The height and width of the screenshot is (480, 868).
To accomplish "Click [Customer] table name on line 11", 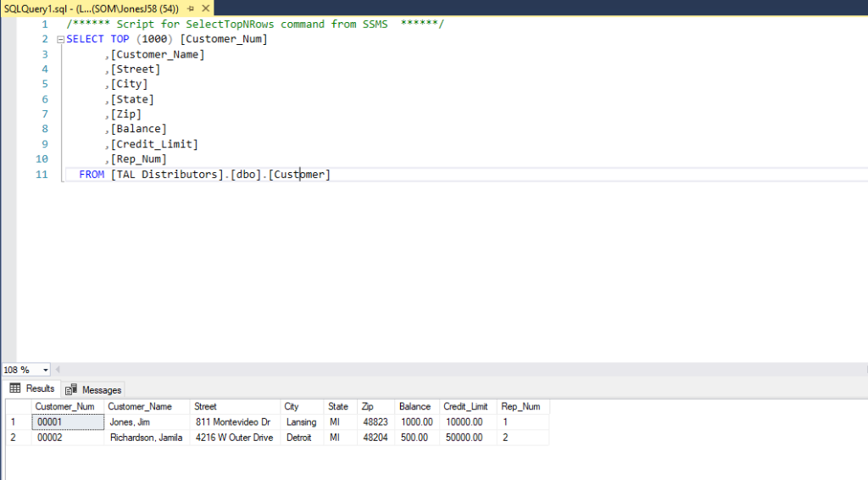I will click(299, 175).
